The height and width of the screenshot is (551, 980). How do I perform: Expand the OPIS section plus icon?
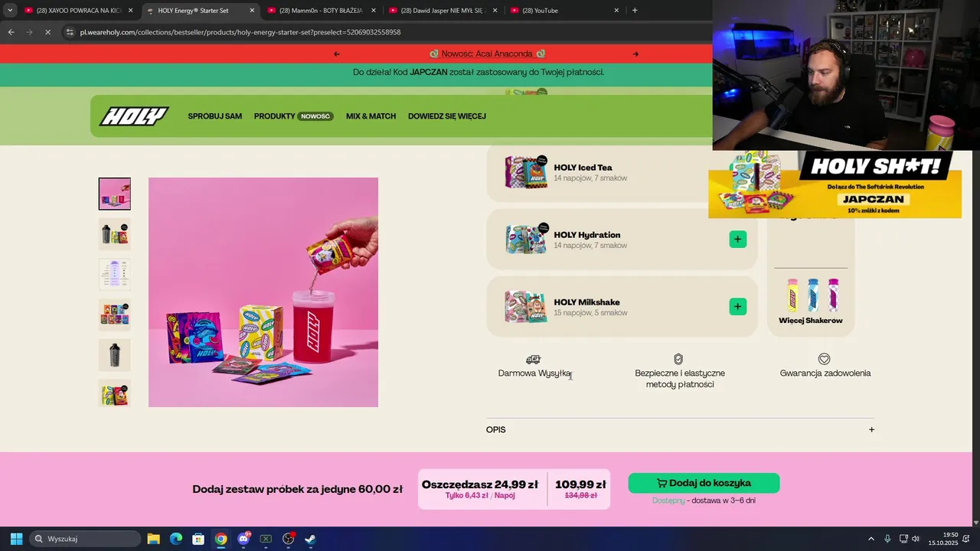click(871, 429)
